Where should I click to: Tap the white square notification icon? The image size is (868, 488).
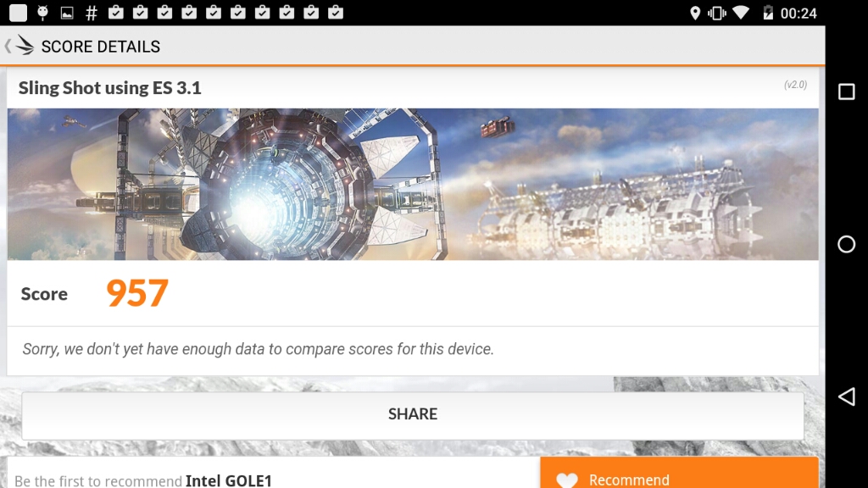pos(19,13)
